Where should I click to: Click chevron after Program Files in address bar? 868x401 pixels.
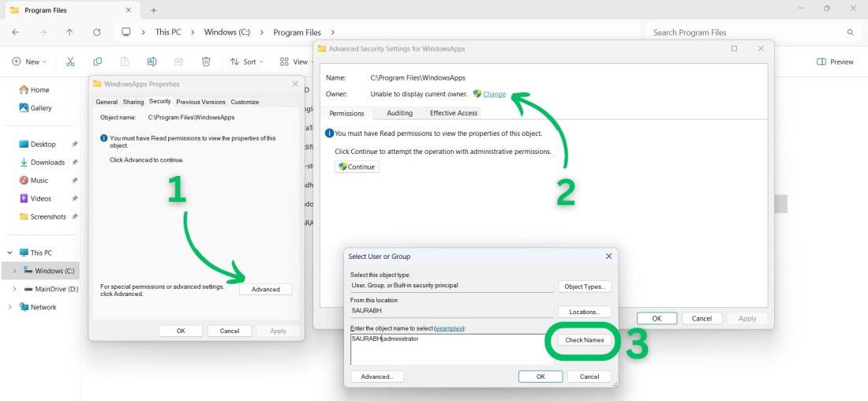(x=333, y=32)
